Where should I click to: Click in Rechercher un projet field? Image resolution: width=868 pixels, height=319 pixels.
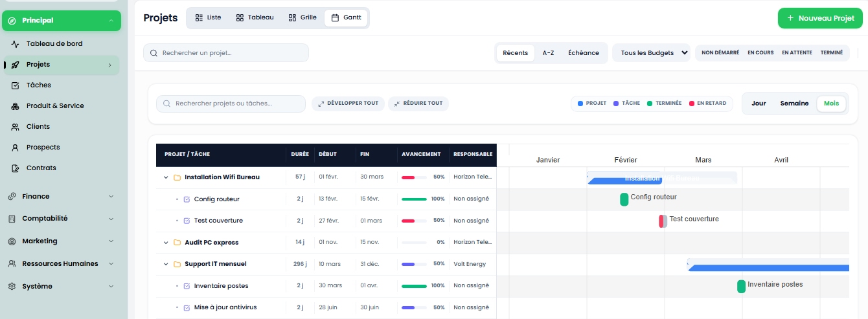click(225, 53)
